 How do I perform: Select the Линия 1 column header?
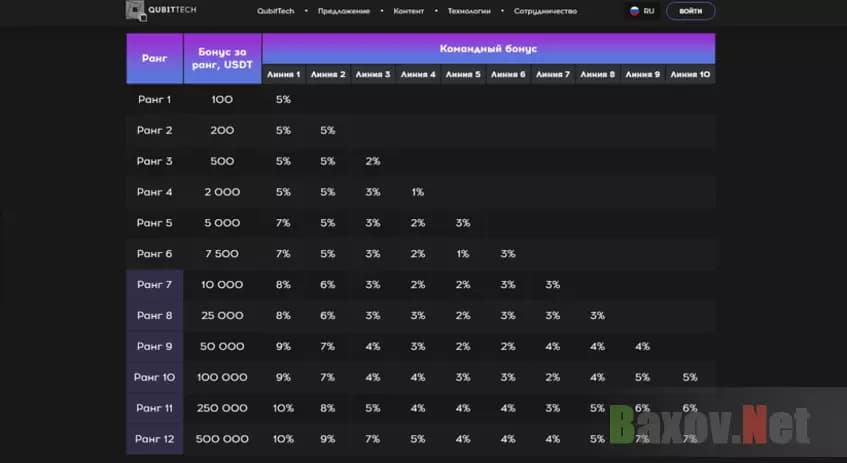[283, 74]
